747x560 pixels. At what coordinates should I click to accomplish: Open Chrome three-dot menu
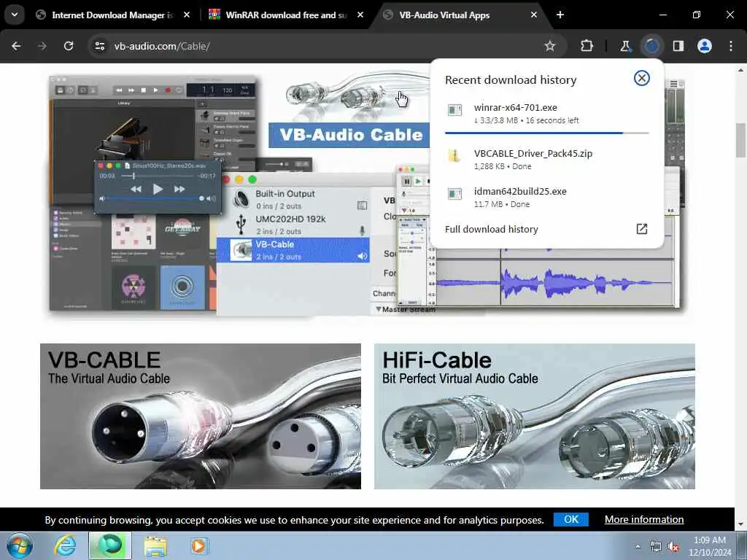coord(731,46)
